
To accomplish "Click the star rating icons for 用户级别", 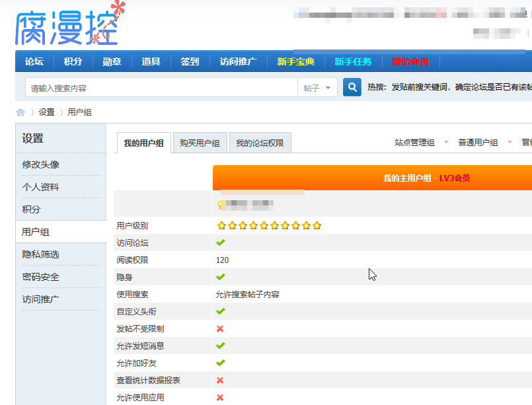I will 269,225.
